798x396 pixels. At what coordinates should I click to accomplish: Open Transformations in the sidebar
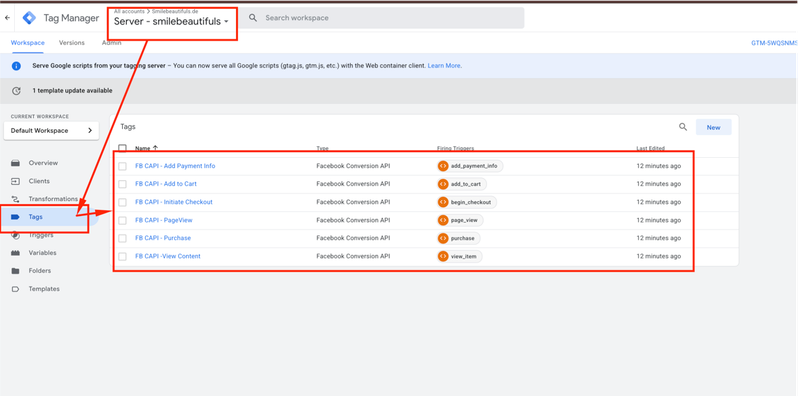click(x=53, y=199)
